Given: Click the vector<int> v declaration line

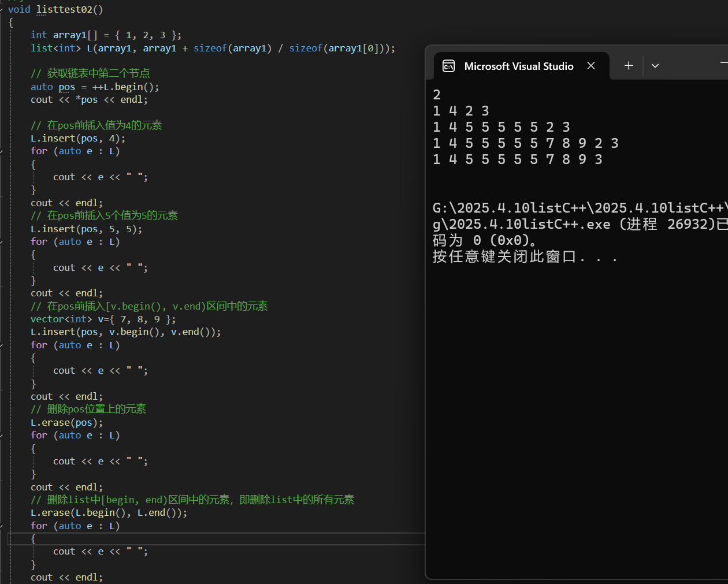Looking at the screenshot, I should 103,319.
